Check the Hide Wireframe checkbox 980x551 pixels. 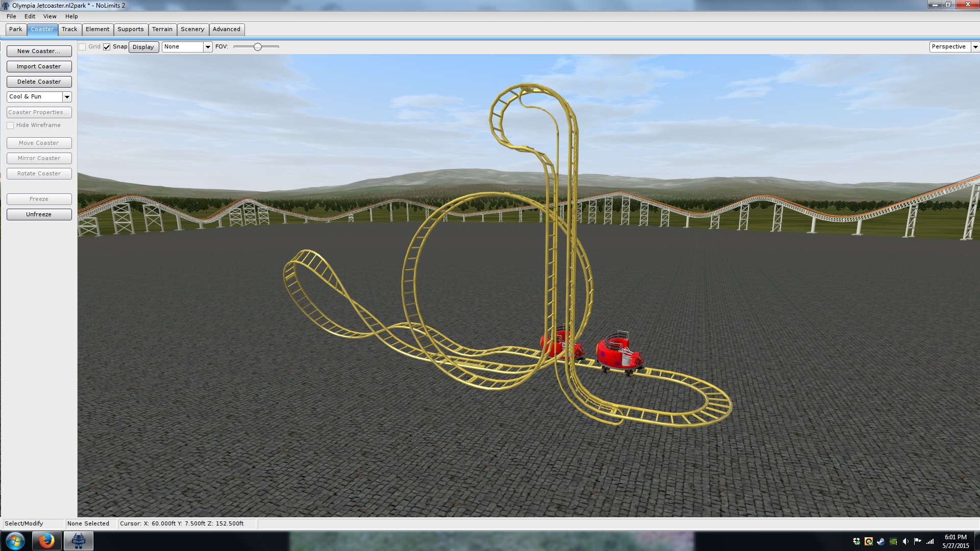[10, 126]
